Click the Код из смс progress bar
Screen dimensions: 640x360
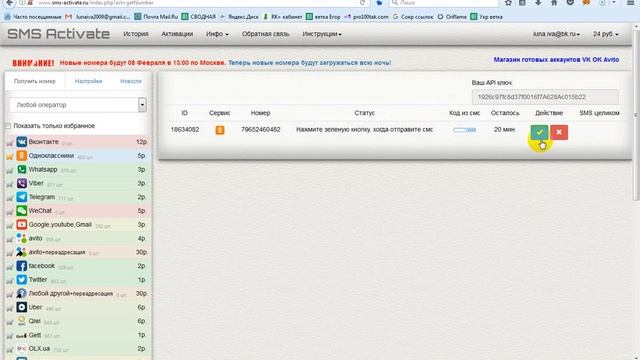point(464,130)
